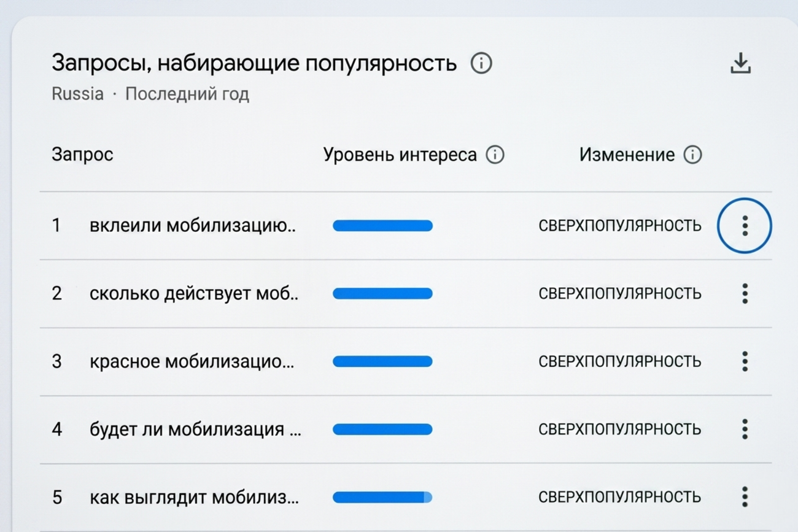Download the rising queries data as CSV

pos(741,63)
